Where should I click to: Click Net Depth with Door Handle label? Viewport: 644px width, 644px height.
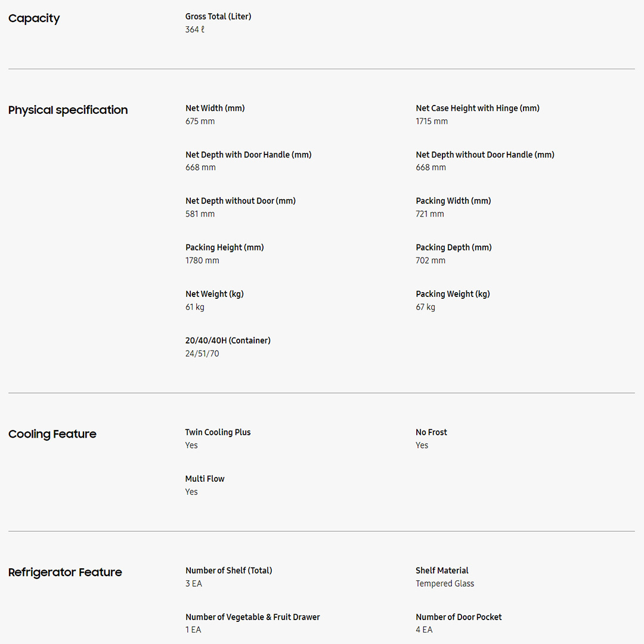pyautogui.click(x=249, y=155)
